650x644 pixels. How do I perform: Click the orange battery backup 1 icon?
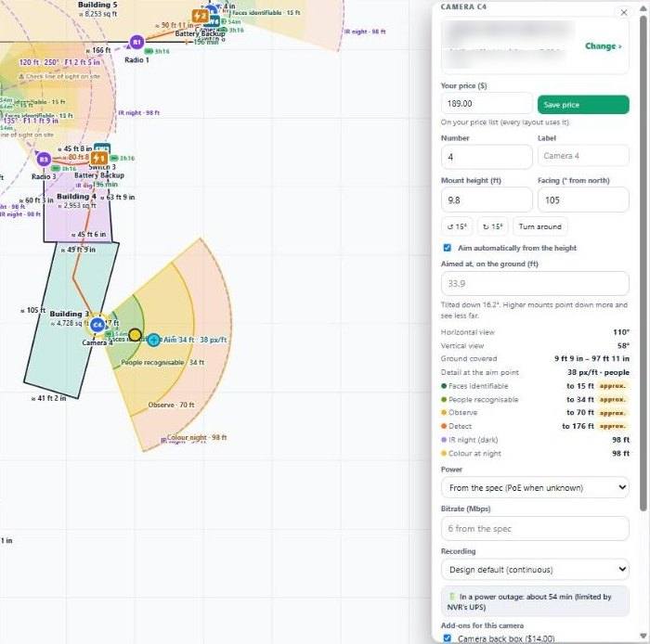click(99, 158)
